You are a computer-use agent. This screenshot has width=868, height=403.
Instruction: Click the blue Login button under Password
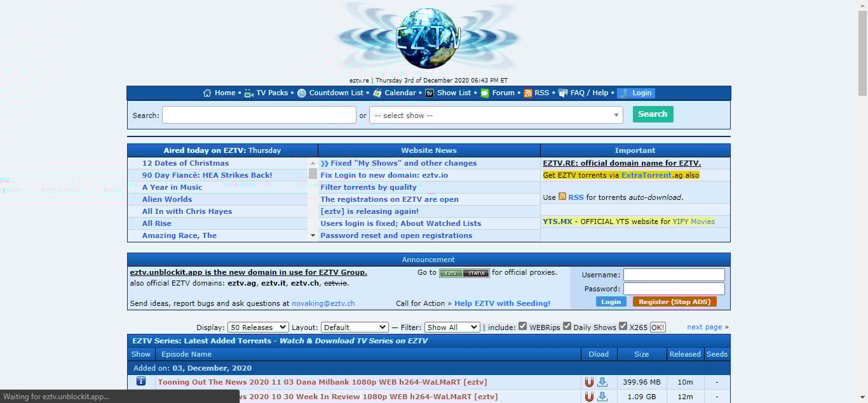click(x=611, y=302)
